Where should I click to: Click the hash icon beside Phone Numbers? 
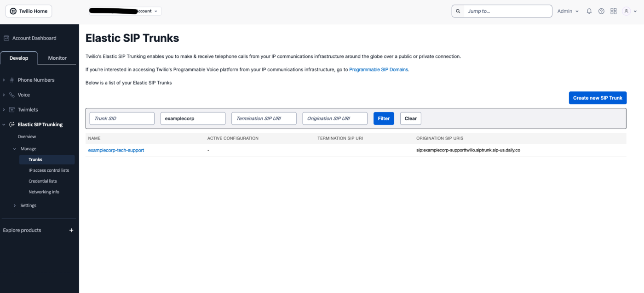12,80
